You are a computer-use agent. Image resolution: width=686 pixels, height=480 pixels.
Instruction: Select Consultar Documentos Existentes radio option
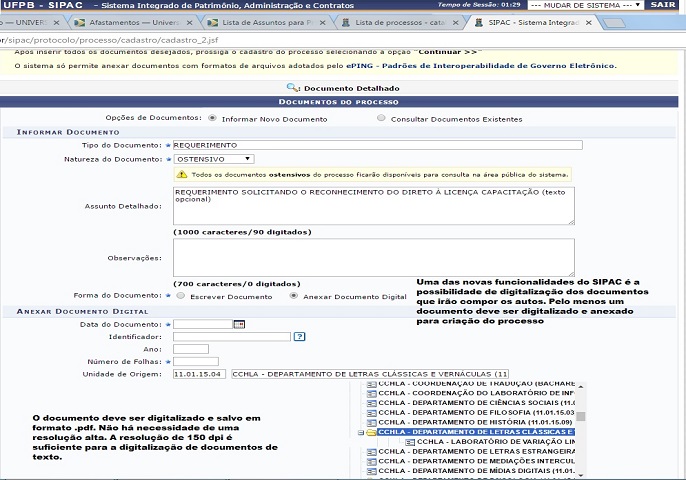click(x=381, y=118)
